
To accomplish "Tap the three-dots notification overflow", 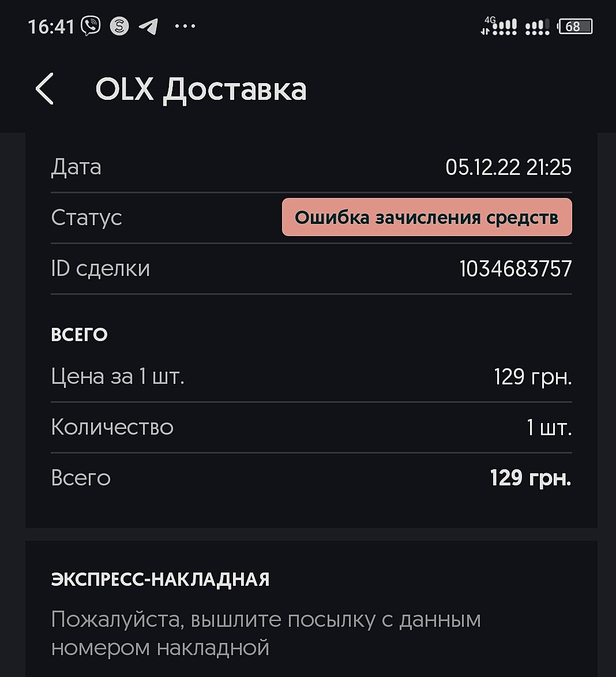I will coord(185,26).
